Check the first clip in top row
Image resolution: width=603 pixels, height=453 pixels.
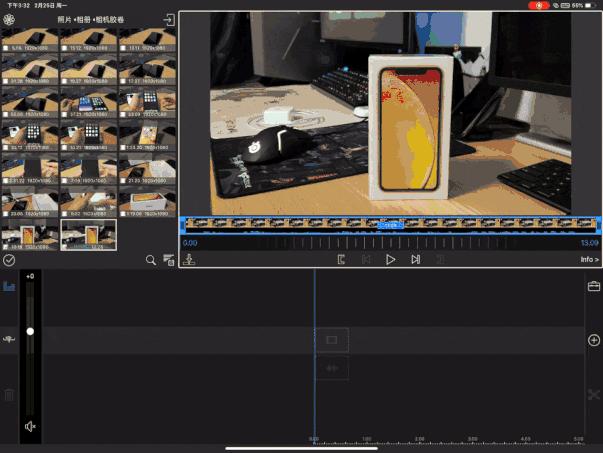[x=6, y=48]
